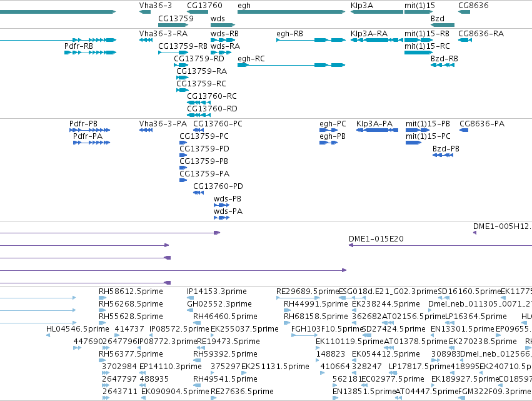Click the CG13759-RB transcript label
Viewport: 532px width, 401px height.
(x=183, y=46)
